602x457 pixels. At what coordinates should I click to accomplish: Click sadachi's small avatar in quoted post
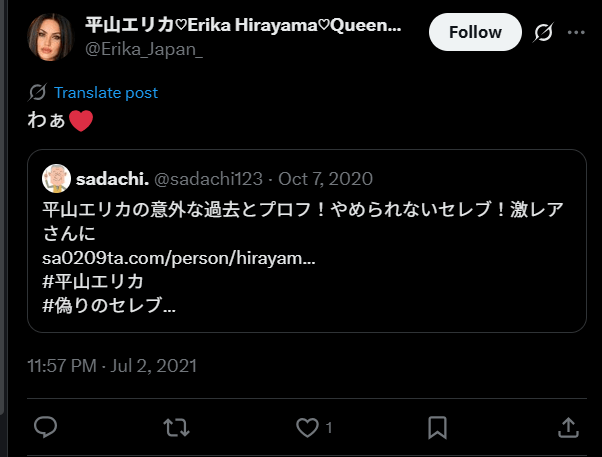click(x=56, y=179)
